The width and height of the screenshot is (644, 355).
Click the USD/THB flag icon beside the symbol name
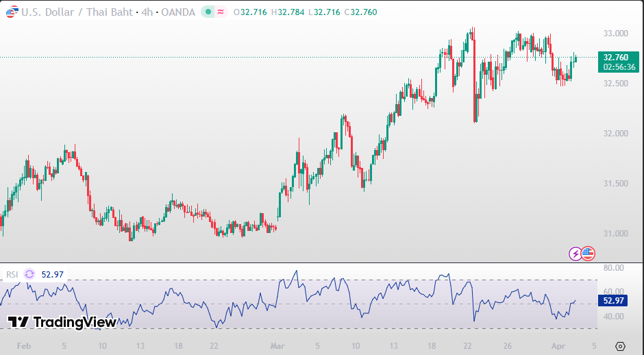pos(11,12)
